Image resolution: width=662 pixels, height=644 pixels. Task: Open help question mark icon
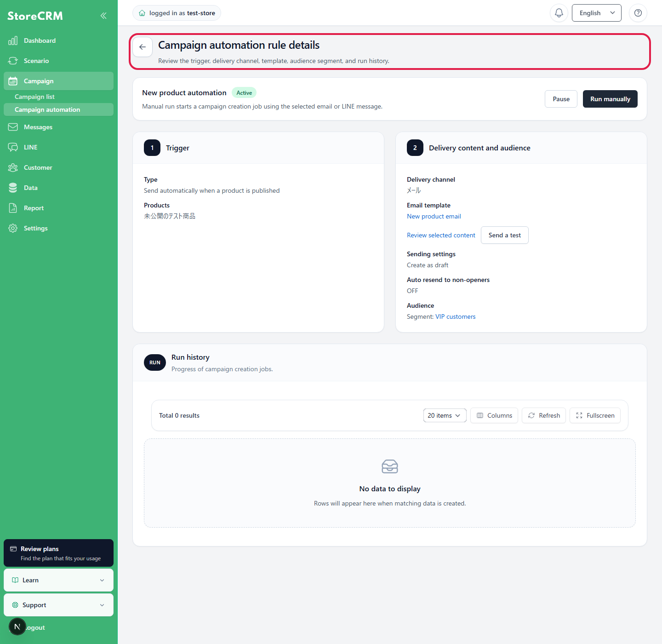pos(638,13)
